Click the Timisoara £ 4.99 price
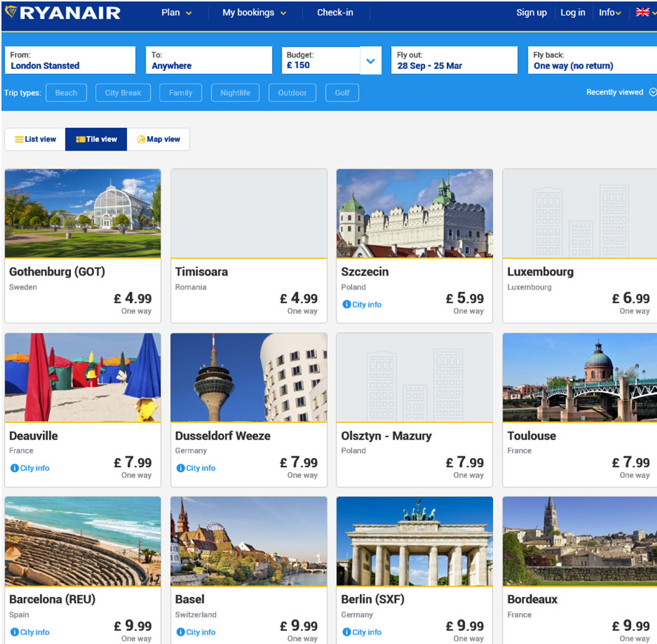657x644 pixels. tap(299, 298)
